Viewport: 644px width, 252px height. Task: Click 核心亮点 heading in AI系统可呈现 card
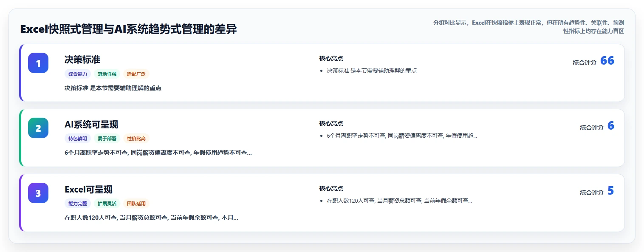[x=331, y=123]
